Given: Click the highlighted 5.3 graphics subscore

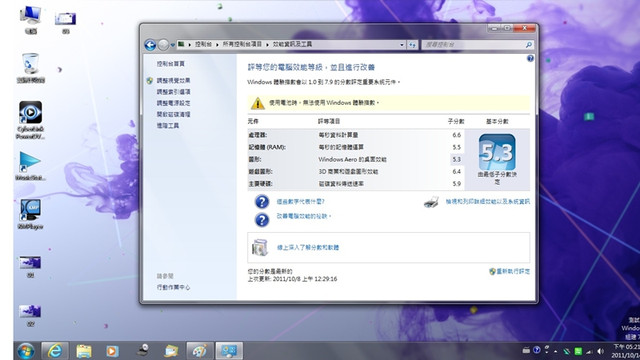Looking at the screenshot, I should (456, 159).
